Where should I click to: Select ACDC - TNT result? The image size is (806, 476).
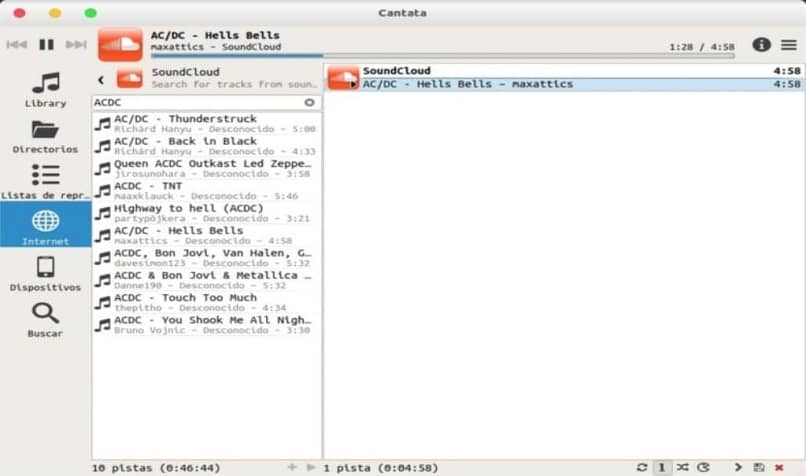[x=207, y=191]
